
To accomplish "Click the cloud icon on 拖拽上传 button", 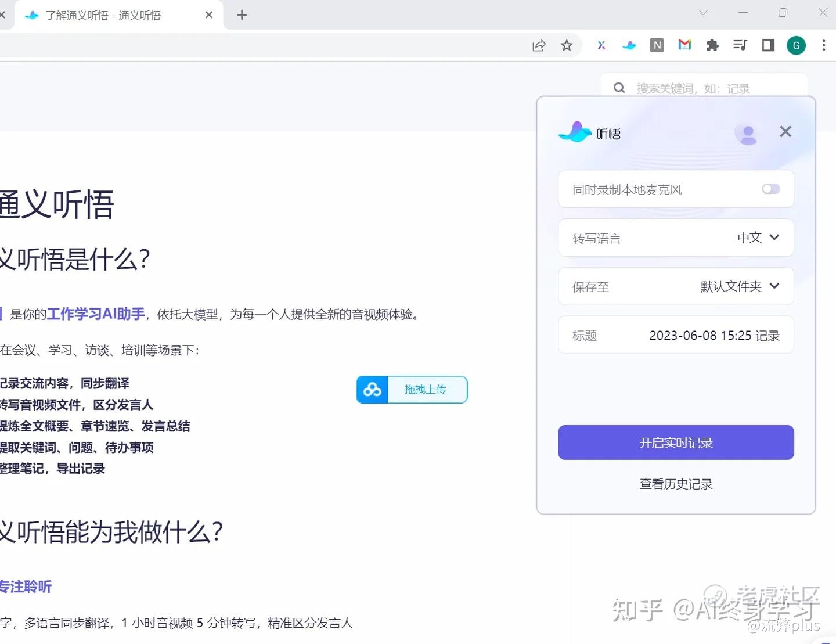I will tap(372, 390).
